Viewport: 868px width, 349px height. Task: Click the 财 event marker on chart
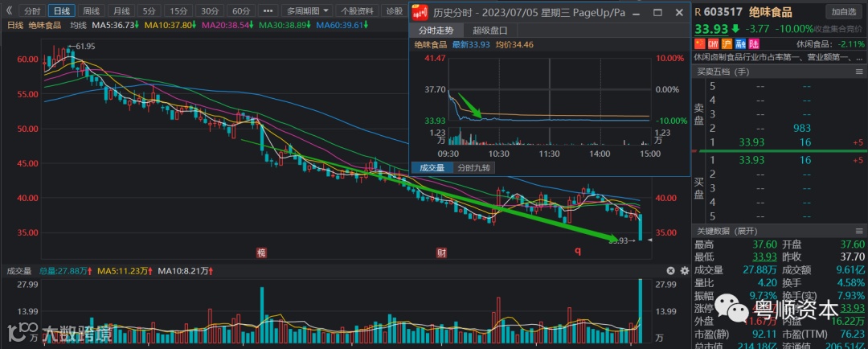(441, 253)
